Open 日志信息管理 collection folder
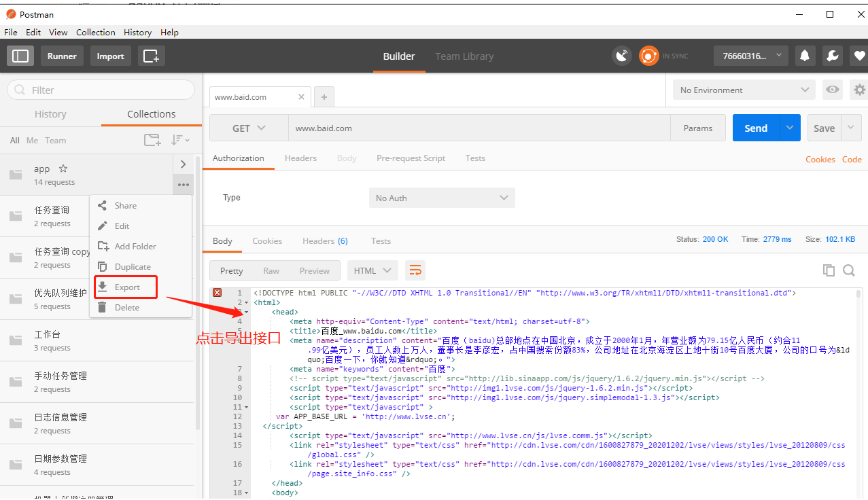The image size is (868, 500). [x=95, y=423]
